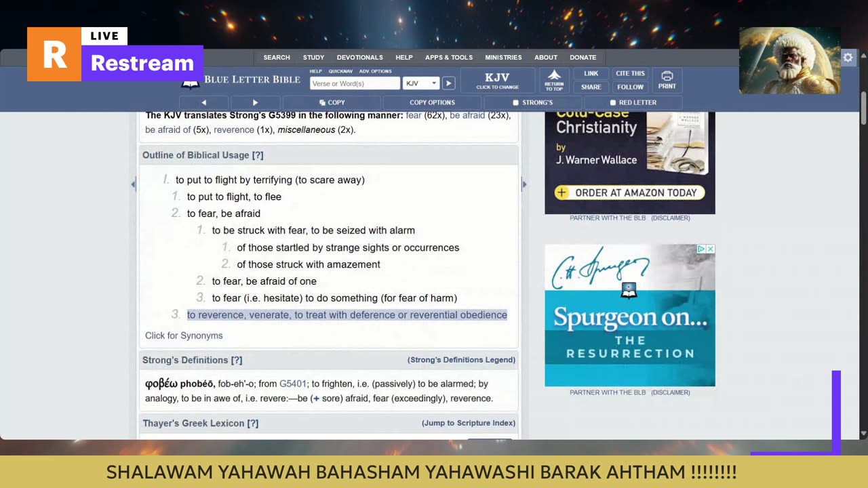Click the 'be afraid' translation link

click(x=467, y=116)
